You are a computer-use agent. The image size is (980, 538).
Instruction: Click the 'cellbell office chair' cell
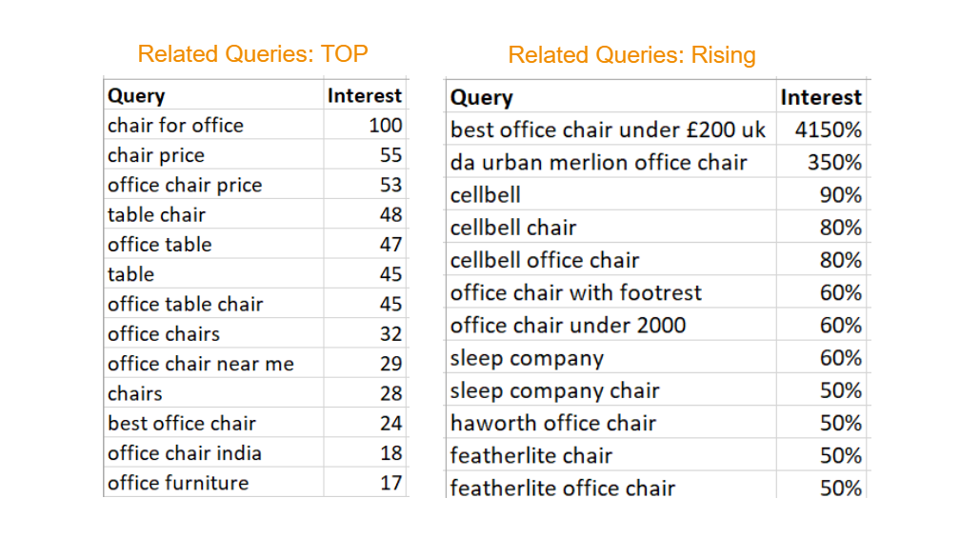coord(545,261)
